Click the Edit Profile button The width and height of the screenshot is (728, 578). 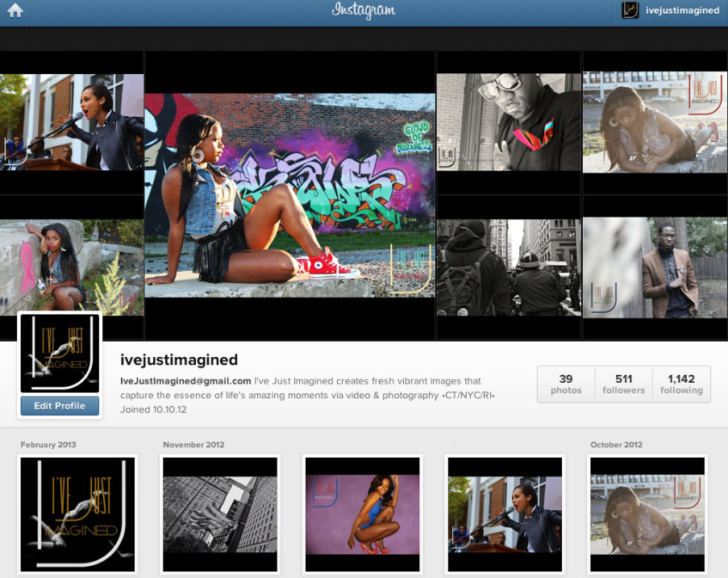point(60,405)
